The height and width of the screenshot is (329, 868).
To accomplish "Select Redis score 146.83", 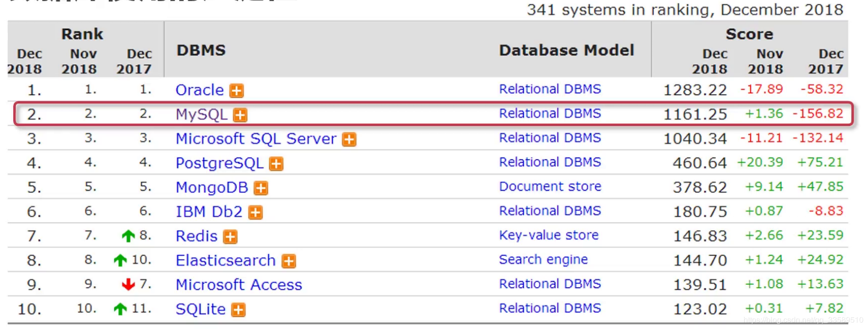I will pyautogui.click(x=700, y=236).
